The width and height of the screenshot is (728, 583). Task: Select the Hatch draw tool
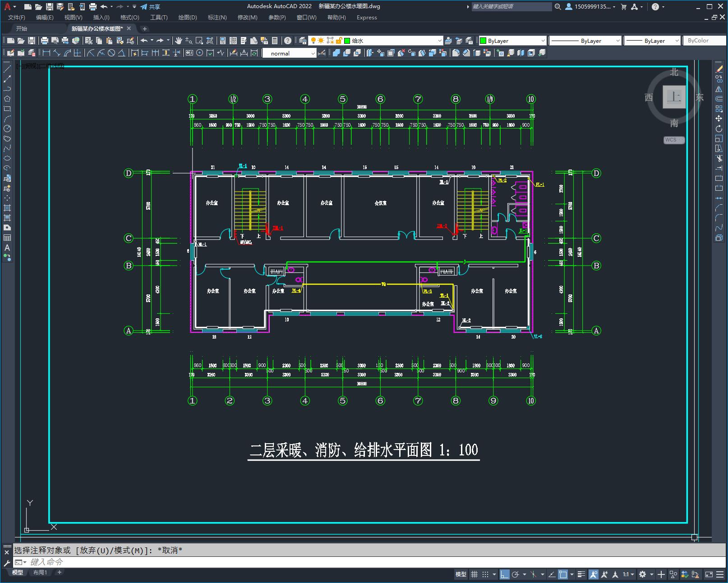(7, 208)
